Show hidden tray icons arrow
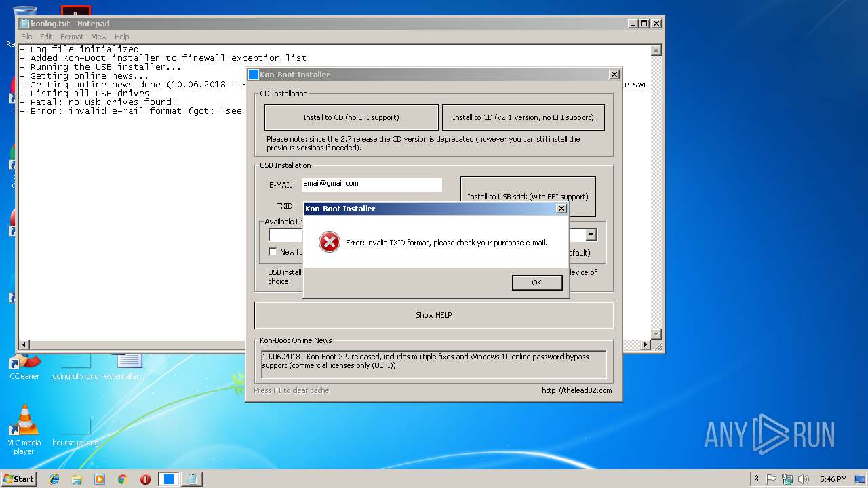The width and height of the screenshot is (868, 488). click(756, 479)
